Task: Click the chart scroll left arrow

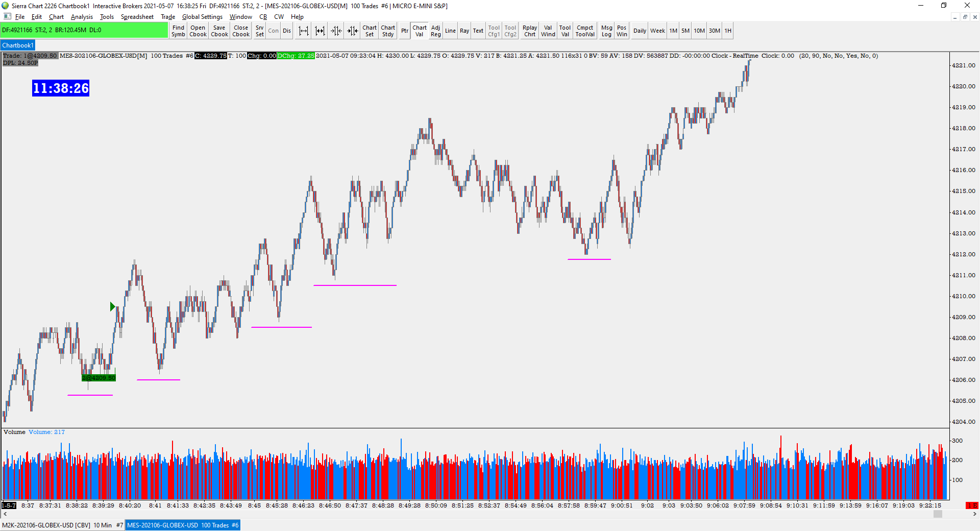Action: click(x=5, y=514)
